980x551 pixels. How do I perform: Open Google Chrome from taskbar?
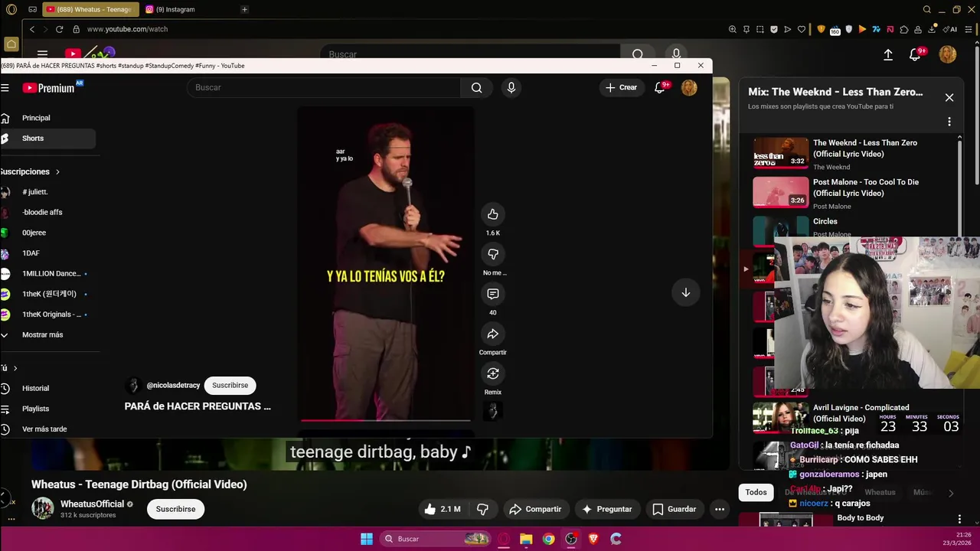click(x=549, y=539)
